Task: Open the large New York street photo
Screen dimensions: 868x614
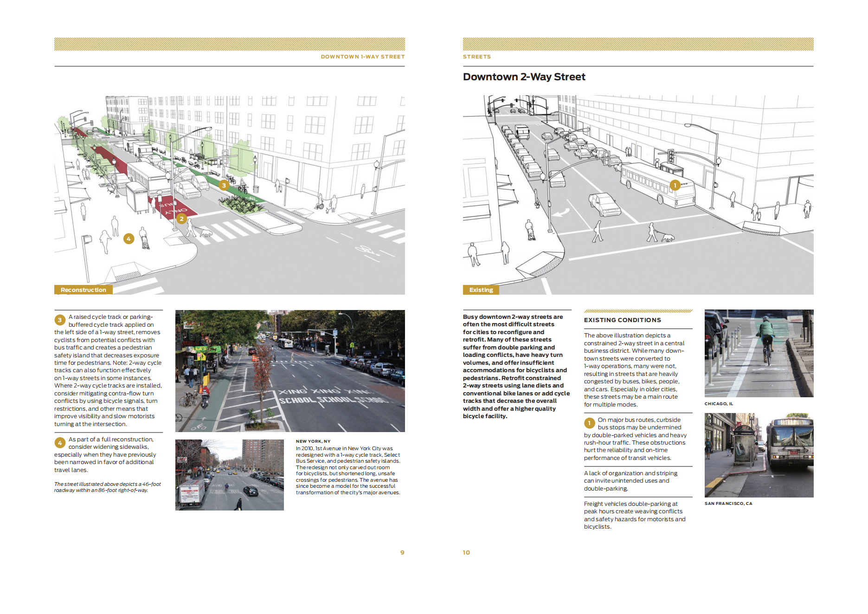Action: tap(290, 370)
